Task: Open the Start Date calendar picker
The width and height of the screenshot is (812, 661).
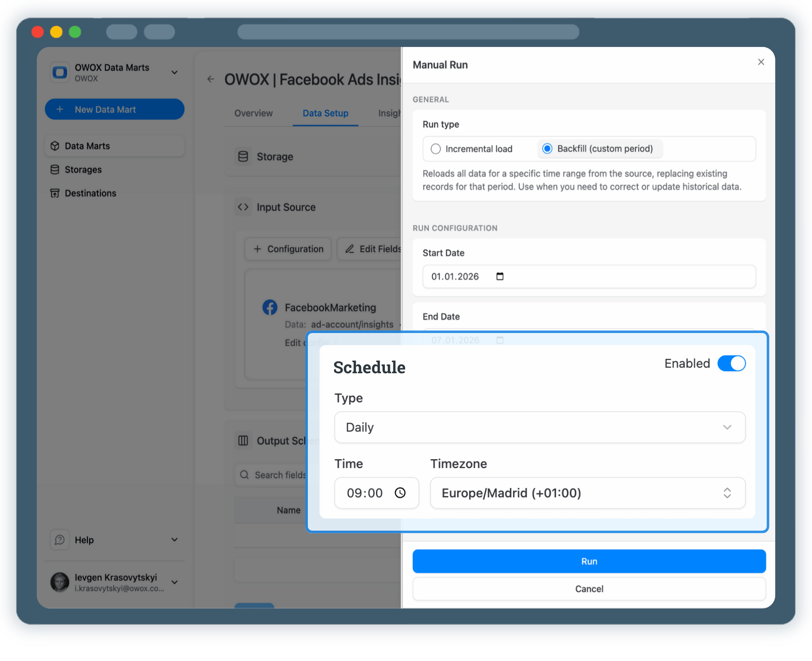Action: (x=499, y=276)
